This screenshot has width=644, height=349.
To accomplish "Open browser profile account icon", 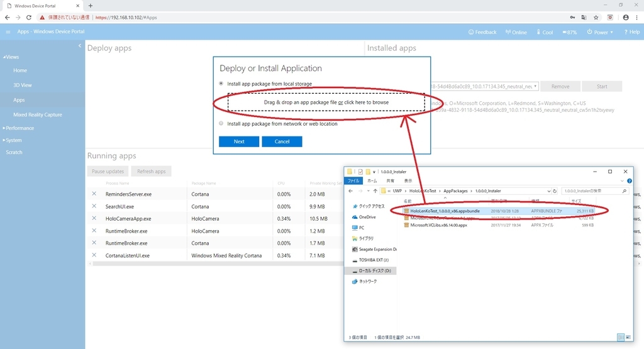I will (626, 17).
